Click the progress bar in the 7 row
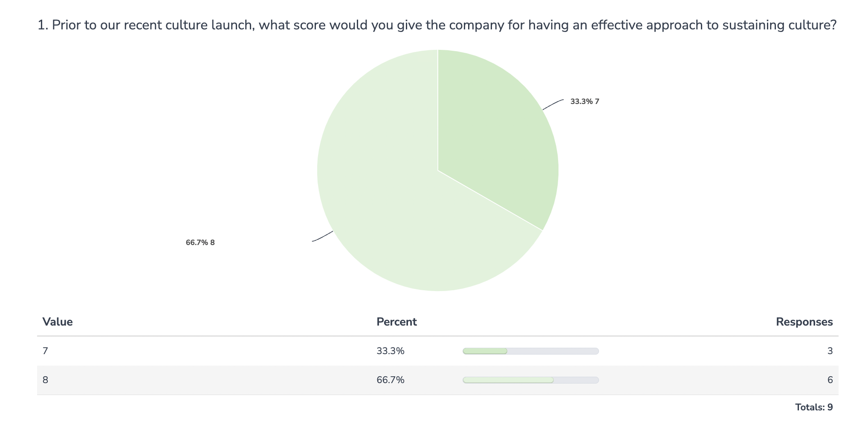The width and height of the screenshot is (868, 427). (x=530, y=351)
